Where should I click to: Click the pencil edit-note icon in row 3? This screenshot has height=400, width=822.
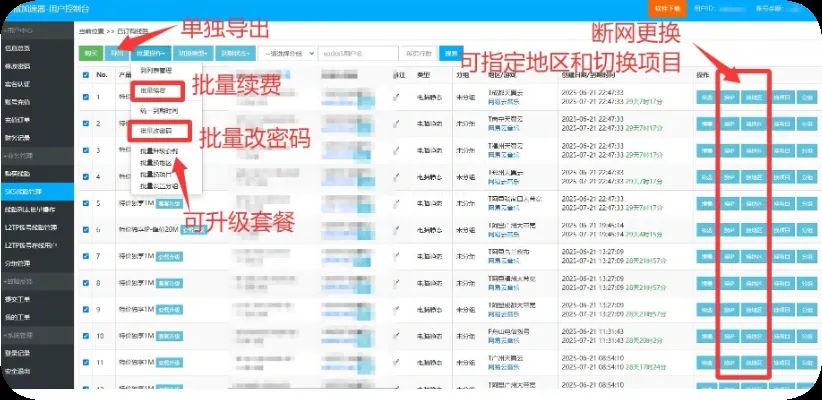pyautogui.click(x=397, y=150)
